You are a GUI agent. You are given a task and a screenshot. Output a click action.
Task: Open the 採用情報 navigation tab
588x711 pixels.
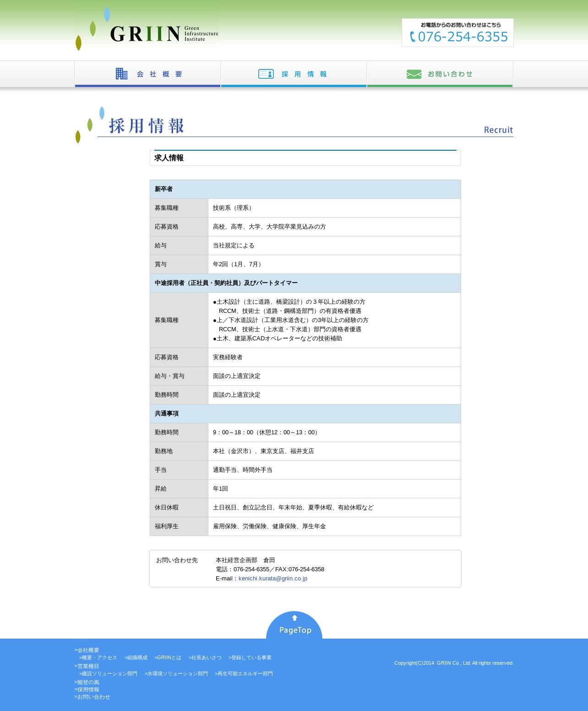pyautogui.click(x=294, y=74)
